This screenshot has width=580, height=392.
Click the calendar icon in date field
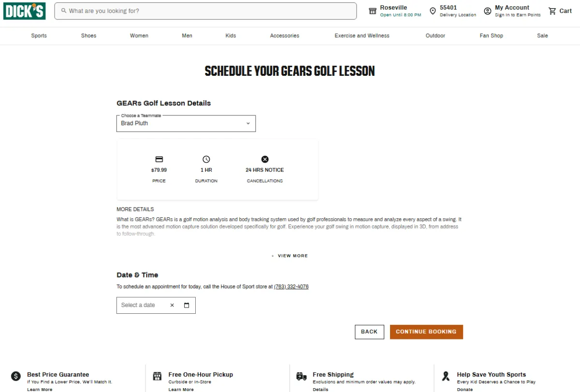(x=187, y=305)
